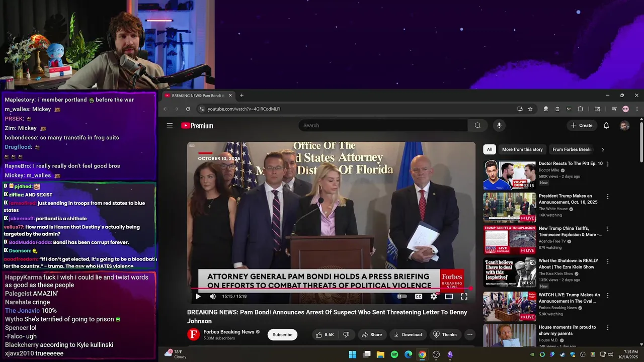Select the 'More from this story' chip

point(522,149)
